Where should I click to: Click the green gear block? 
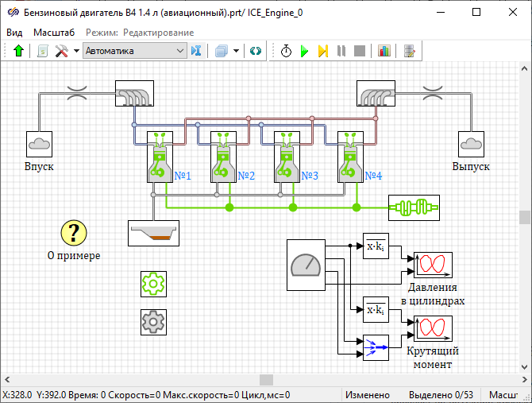coord(152,283)
